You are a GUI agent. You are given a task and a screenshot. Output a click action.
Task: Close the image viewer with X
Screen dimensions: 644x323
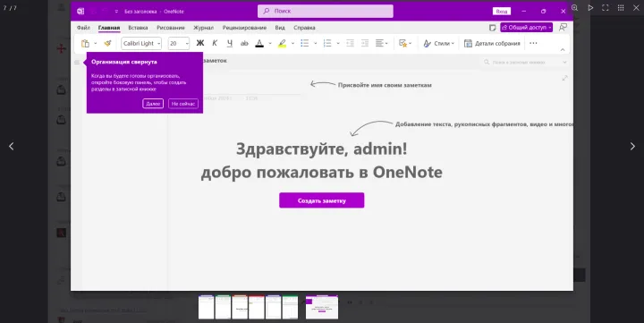[x=636, y=7]
